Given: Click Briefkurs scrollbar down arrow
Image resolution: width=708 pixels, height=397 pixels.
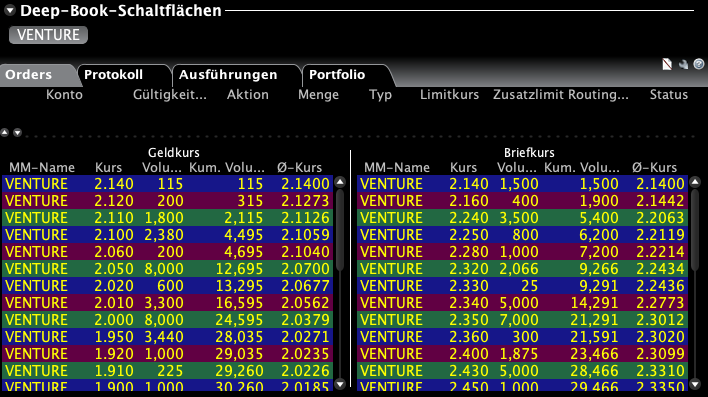Looking at the screenshot, I should pos(695,384).
